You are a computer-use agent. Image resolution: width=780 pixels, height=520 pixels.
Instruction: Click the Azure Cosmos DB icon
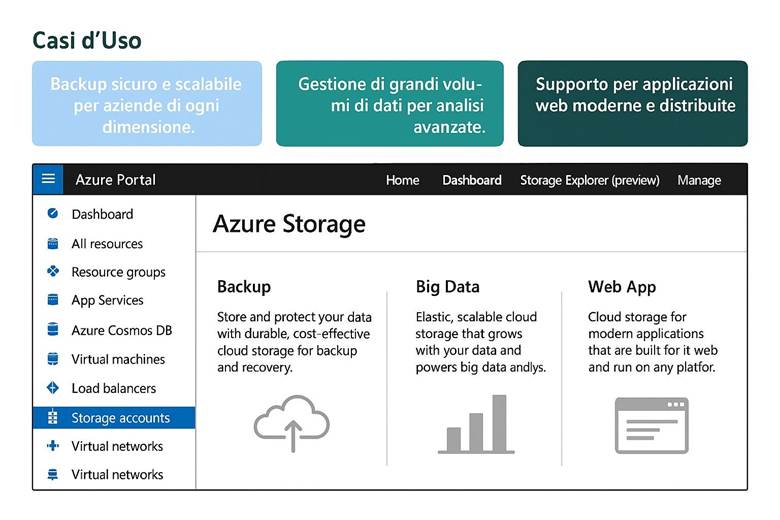[53, 330]
